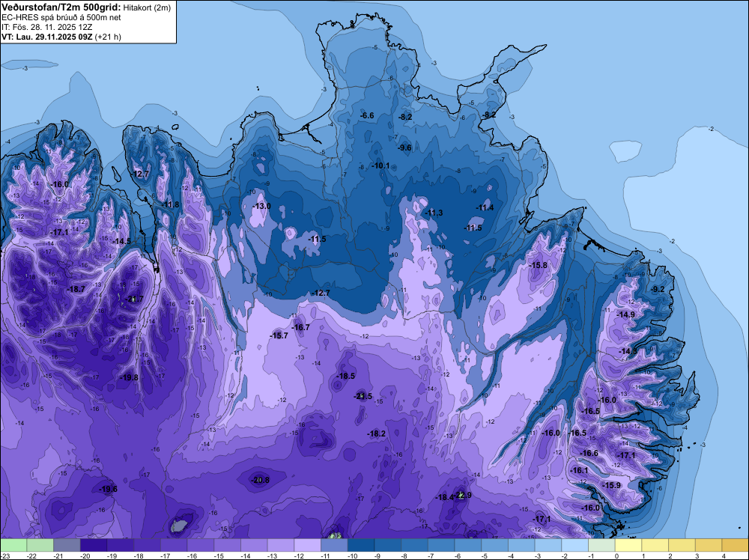Click the -18.5 temperature value on the map
This screenshot has height=560, width=749.
(345, 376)
